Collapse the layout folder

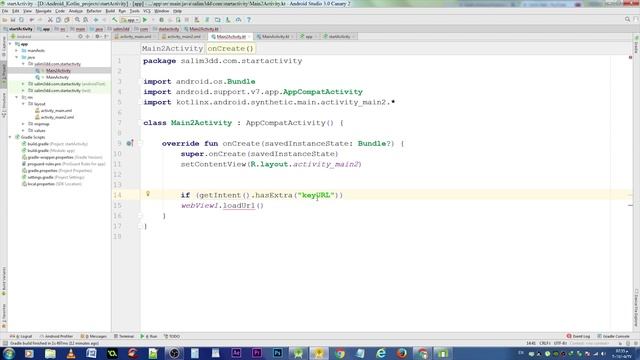point(23,104)
